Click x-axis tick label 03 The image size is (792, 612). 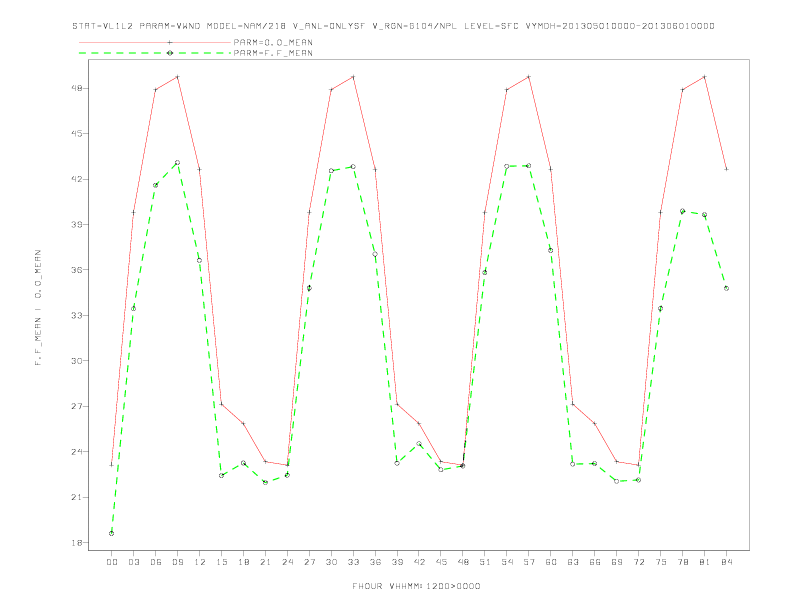(x=133, y=562)
